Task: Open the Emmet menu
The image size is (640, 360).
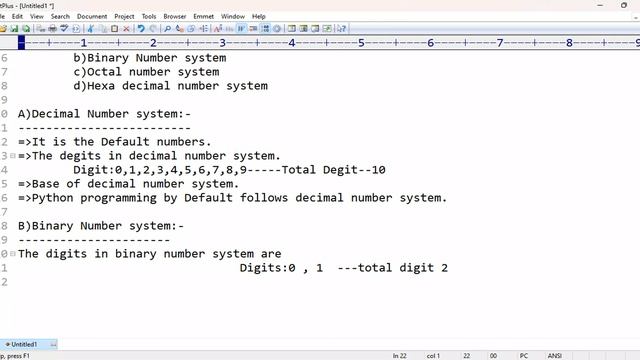Action: coord(203,16)
